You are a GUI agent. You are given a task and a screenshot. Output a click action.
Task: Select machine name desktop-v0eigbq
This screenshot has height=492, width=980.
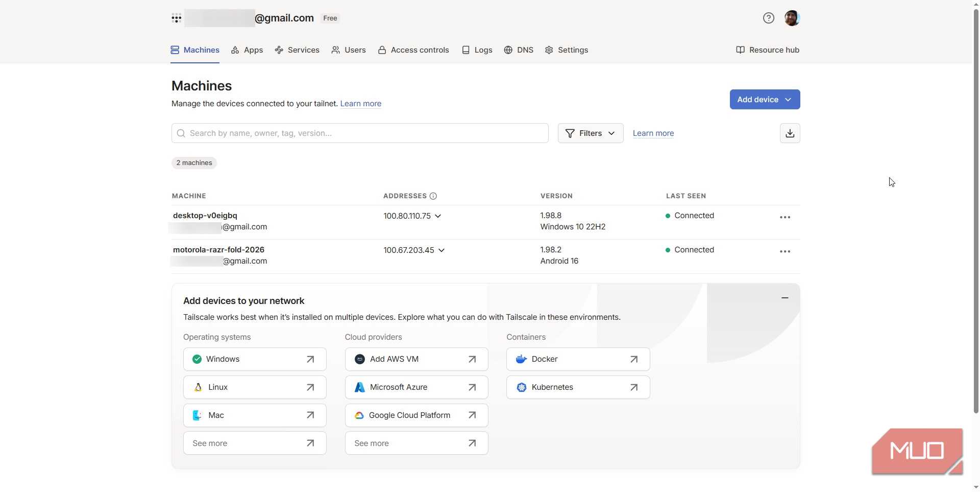click(205, 216)
